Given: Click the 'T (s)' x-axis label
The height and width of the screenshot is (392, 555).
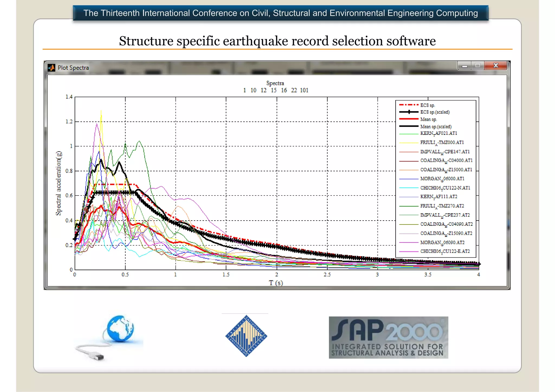Looking at the screenshot, I should [276, 283].
